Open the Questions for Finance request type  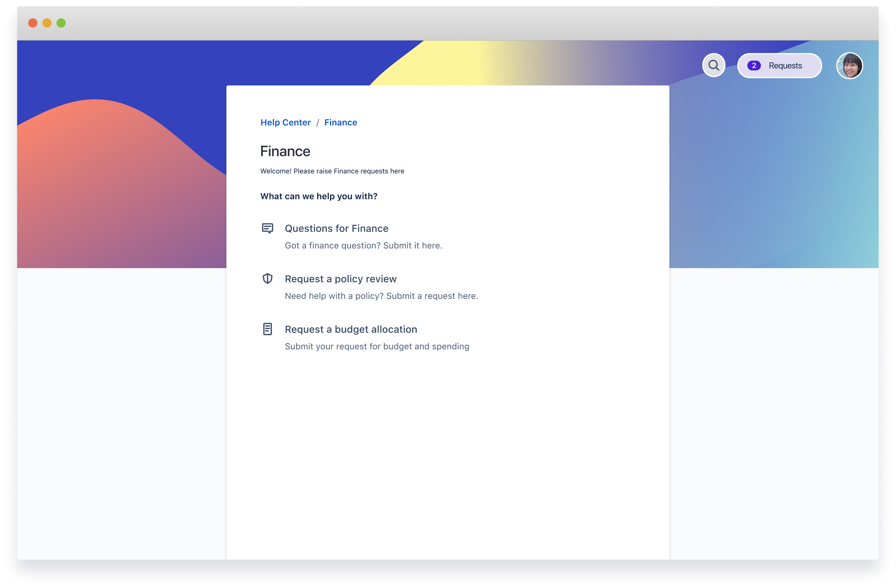pyautogui.click(x=336, y=228)
